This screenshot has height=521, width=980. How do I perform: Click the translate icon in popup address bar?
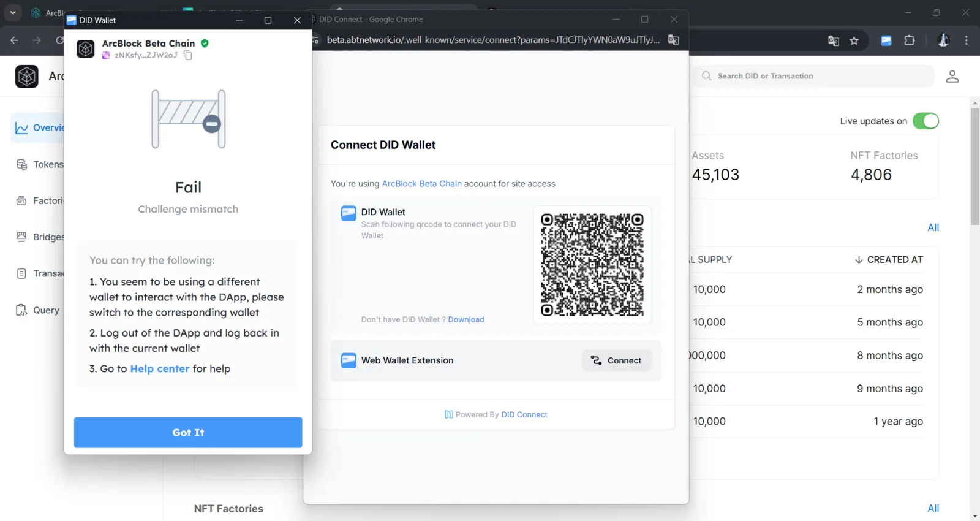coord(673,40)
